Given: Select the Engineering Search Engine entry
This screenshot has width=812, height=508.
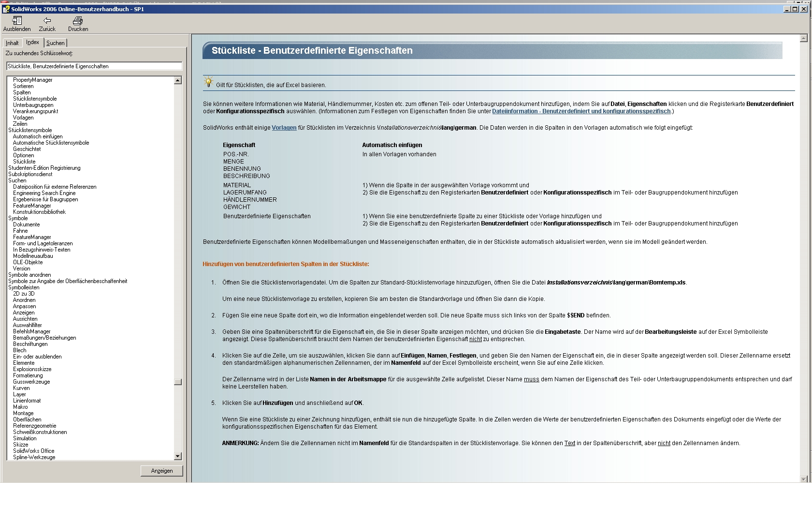Looking at the screenshot, I should coord(44,193).
